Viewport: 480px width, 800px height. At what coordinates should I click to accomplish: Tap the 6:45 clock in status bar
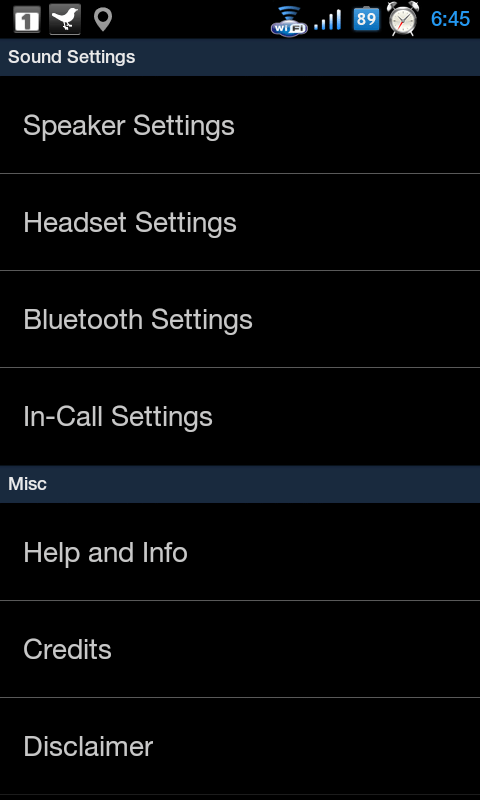[x=450, y=19]
